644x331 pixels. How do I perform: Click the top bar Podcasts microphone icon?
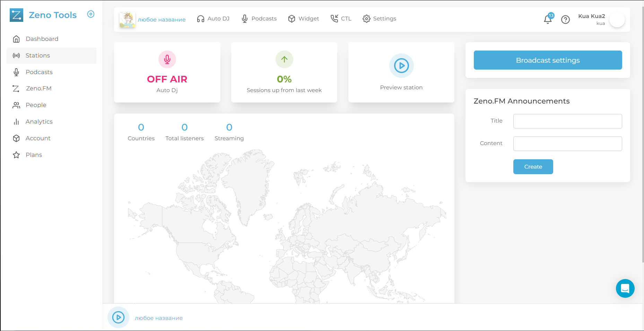tap(245, 19)
